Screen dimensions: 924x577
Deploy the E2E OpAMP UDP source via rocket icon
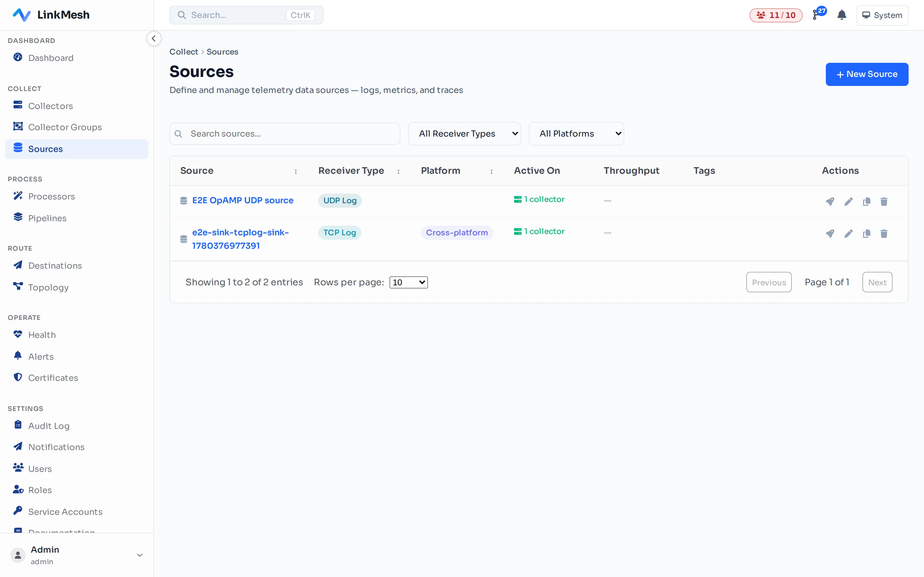point(830,202)
